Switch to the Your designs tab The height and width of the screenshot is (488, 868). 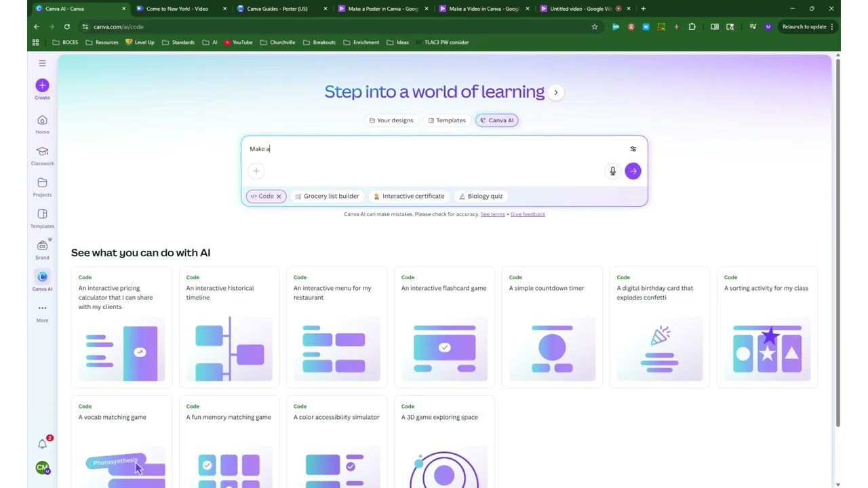tap(391, 120)
